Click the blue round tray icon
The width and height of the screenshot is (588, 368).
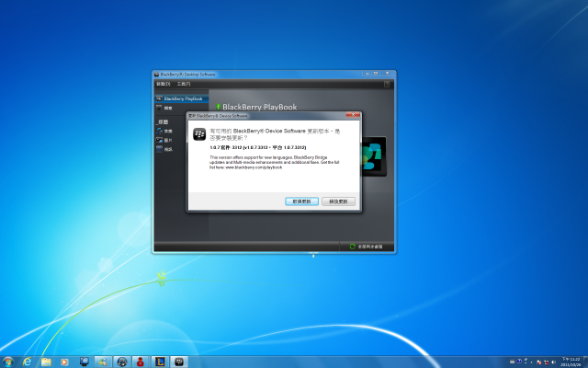[519, 362]
